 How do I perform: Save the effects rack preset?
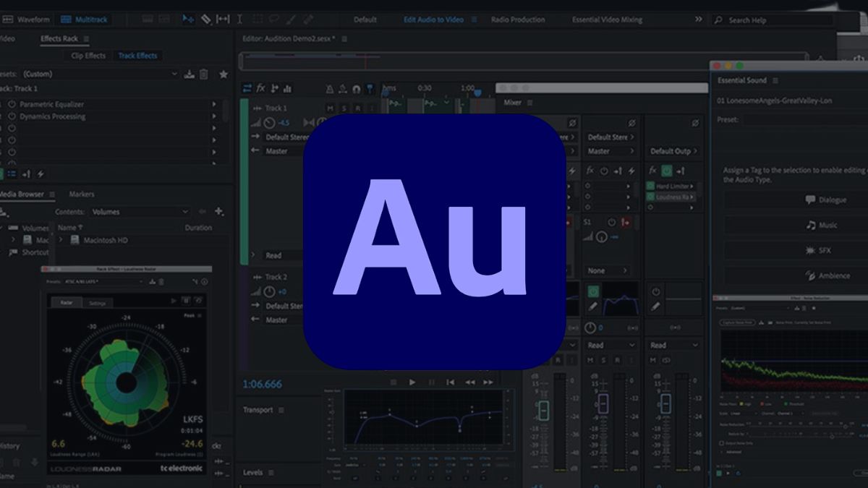click(x=190, y=74)
